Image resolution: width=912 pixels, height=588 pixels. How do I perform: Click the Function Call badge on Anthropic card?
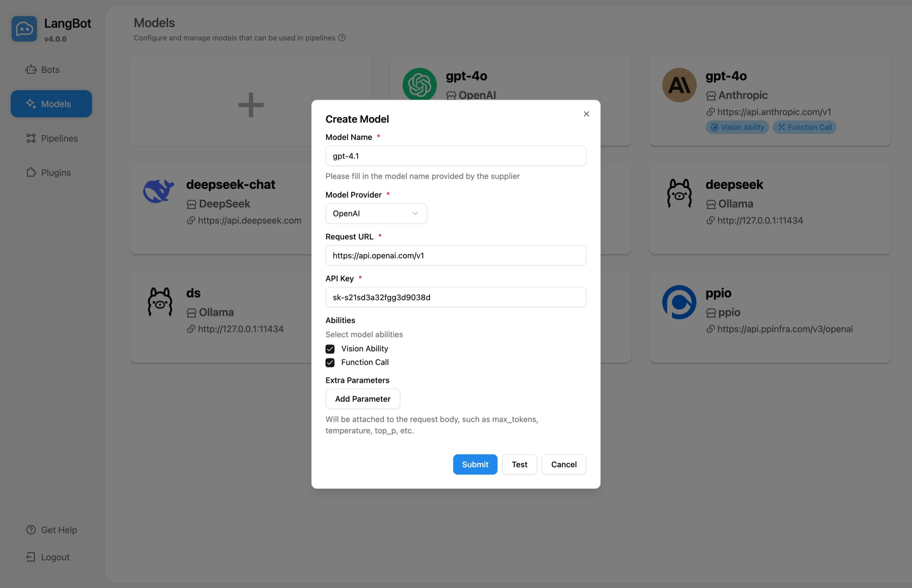(804, 127)
